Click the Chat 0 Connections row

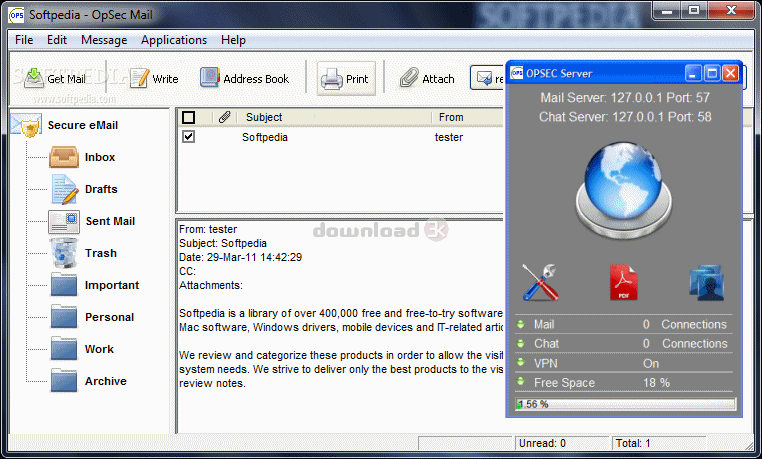coord(623,344)
